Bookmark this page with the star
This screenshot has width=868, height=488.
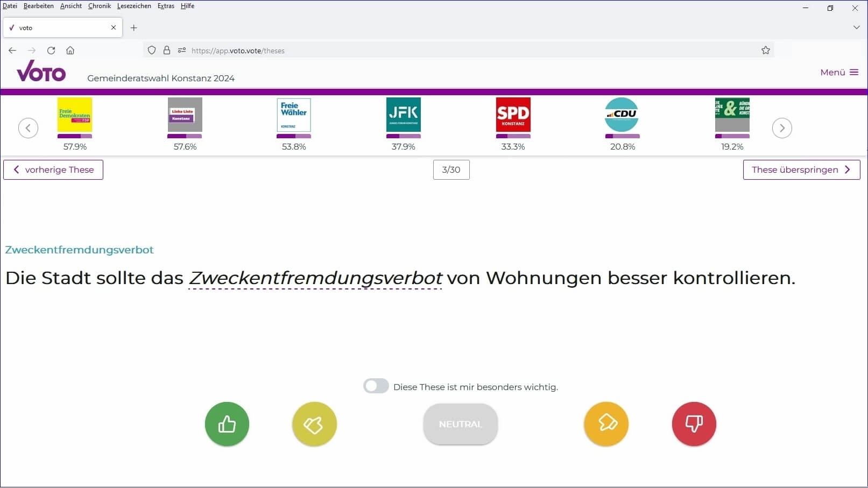pos(766,50)
